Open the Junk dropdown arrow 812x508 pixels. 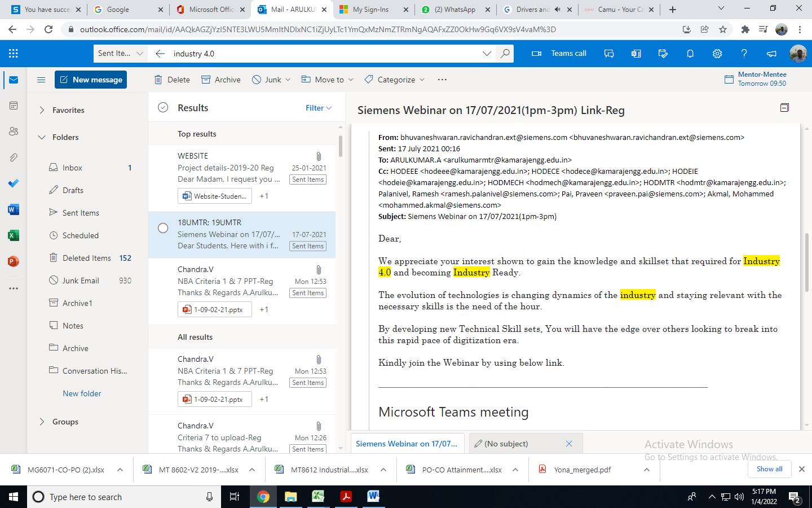pos(288,80)
